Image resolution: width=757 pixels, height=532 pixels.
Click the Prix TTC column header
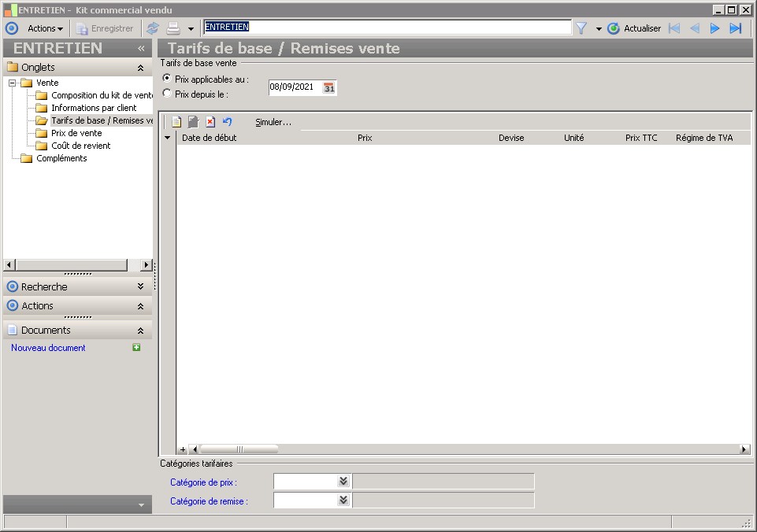(641, 138)
